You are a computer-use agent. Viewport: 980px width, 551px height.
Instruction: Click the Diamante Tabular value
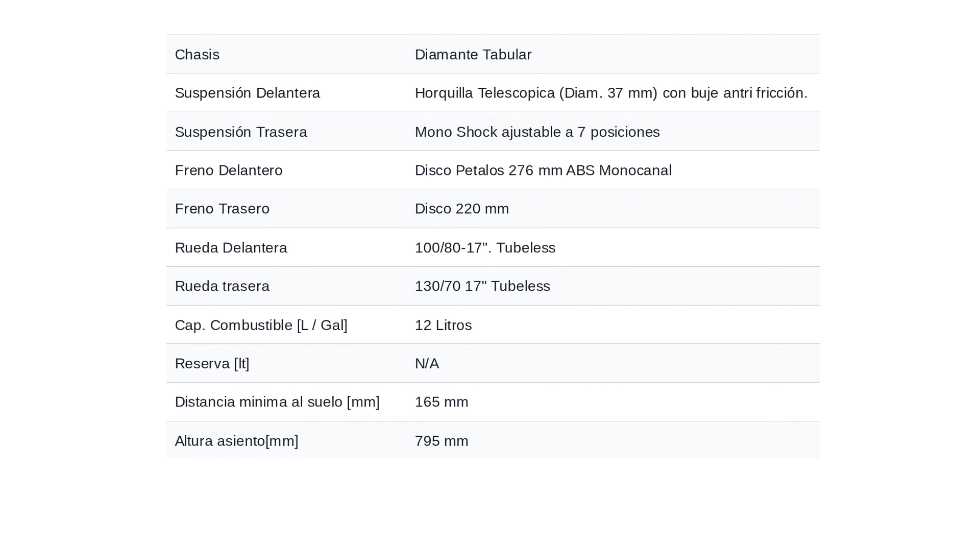click(x=473, y=55)
